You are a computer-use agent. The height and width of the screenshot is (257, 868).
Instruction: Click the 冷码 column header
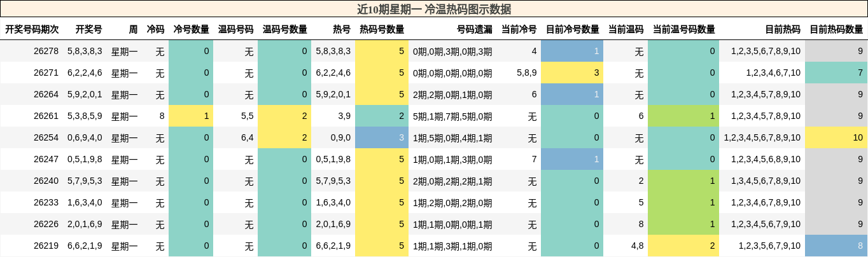155,29
